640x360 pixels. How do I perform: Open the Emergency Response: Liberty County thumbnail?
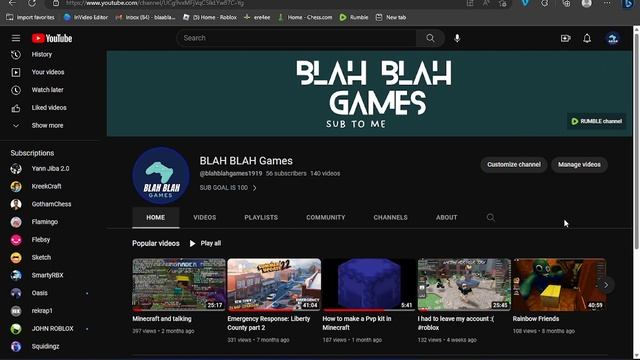(274, 284)
